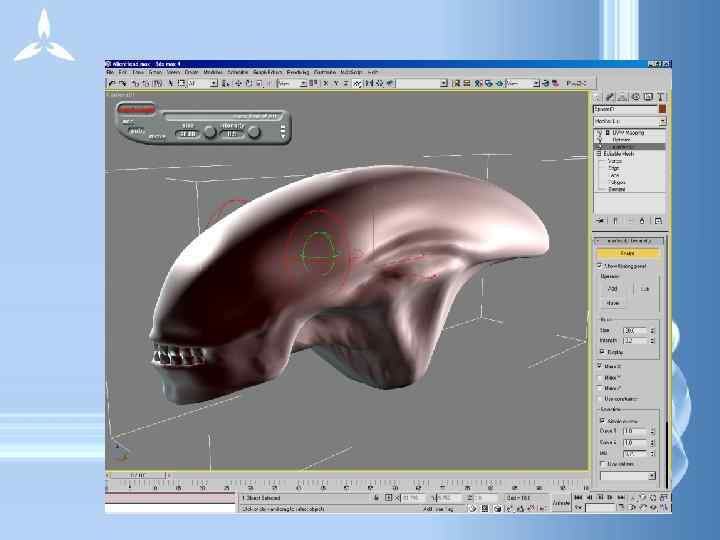The height and width of the screenshot is (540, 720).
Task: Click the Move operation button
Action: pyautogui.click(x=613, y=303)
